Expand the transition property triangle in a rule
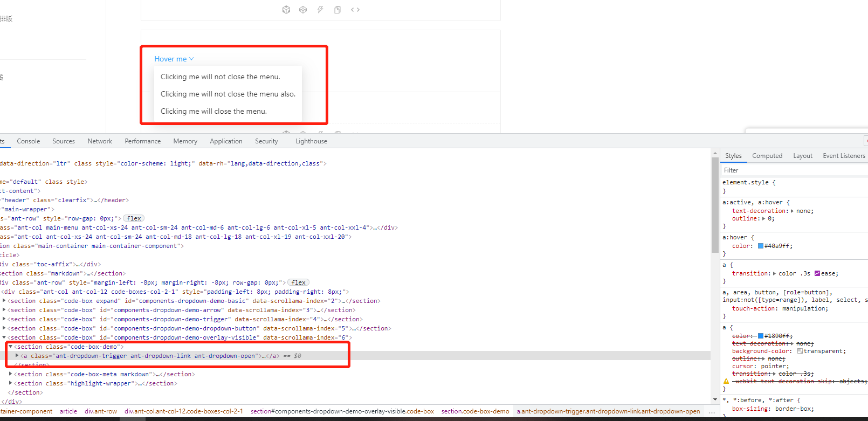The width and height of the screenshot is (868, 421). point(775,273)
